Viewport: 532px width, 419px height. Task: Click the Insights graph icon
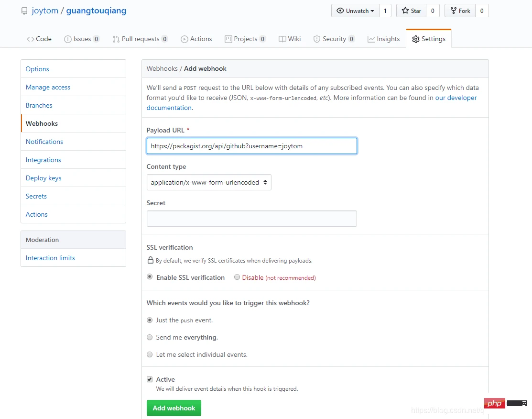coord(371,39)
